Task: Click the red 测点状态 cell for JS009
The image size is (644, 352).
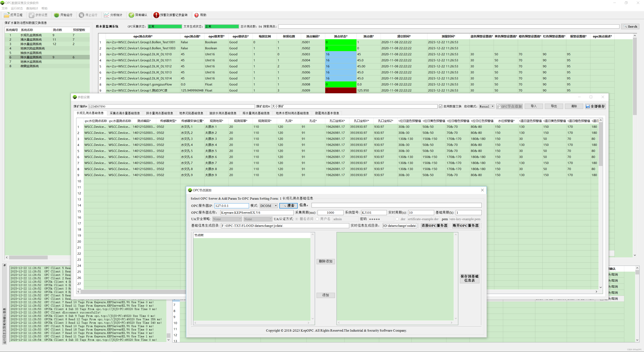Action: pos(340,90)
